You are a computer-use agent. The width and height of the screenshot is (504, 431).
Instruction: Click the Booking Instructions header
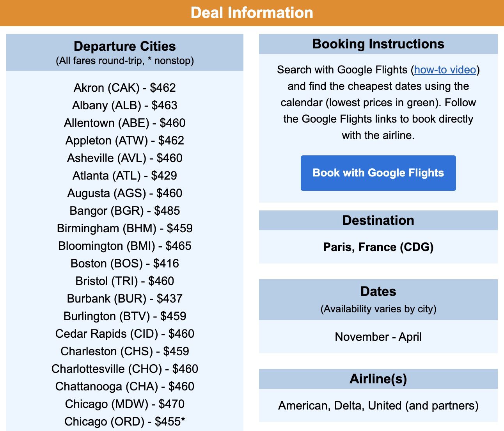point(378,44)
